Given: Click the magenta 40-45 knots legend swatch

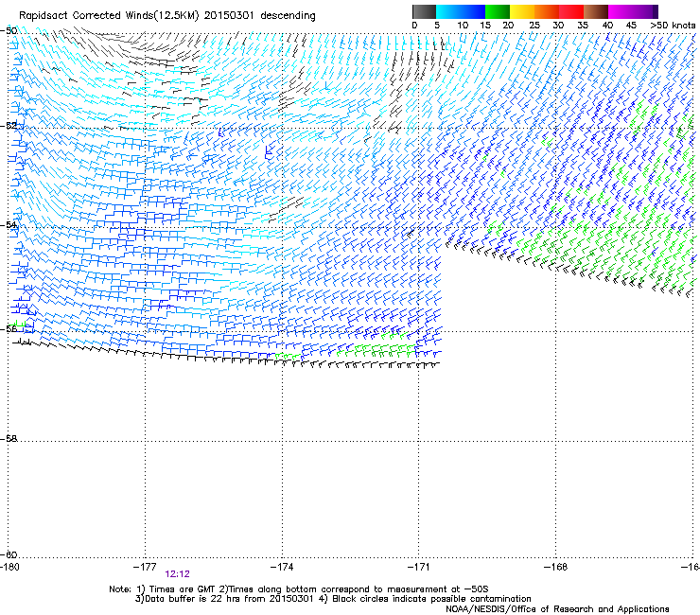Looking at the screenshot, I should [621, 11].
